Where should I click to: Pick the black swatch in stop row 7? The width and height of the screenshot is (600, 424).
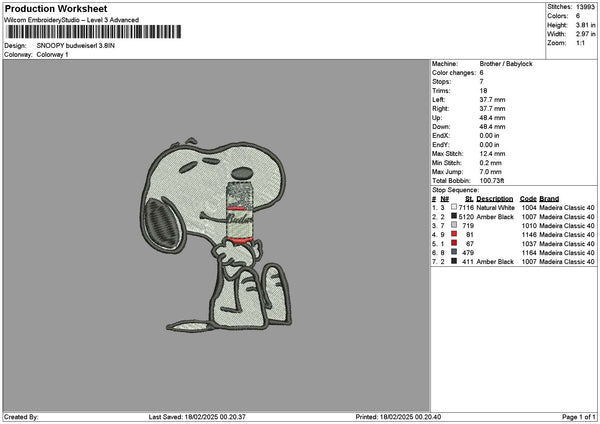click(454, 261)
